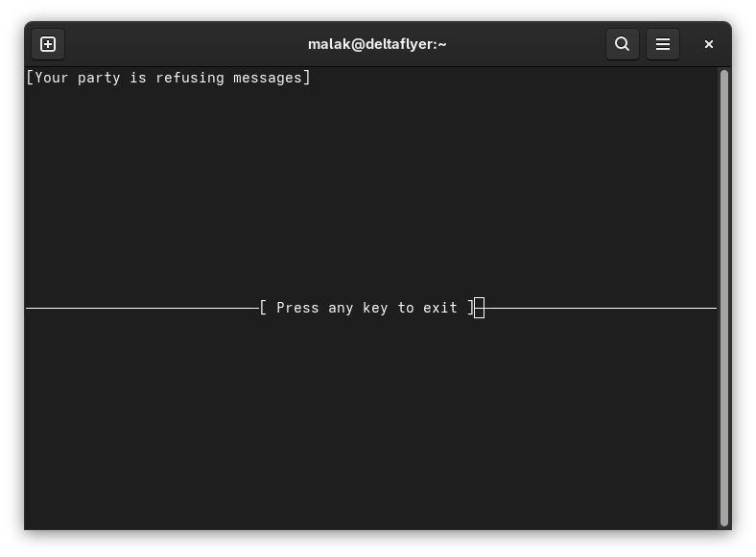
Task: Open the hamburger main menu
Action: [663, 44]
